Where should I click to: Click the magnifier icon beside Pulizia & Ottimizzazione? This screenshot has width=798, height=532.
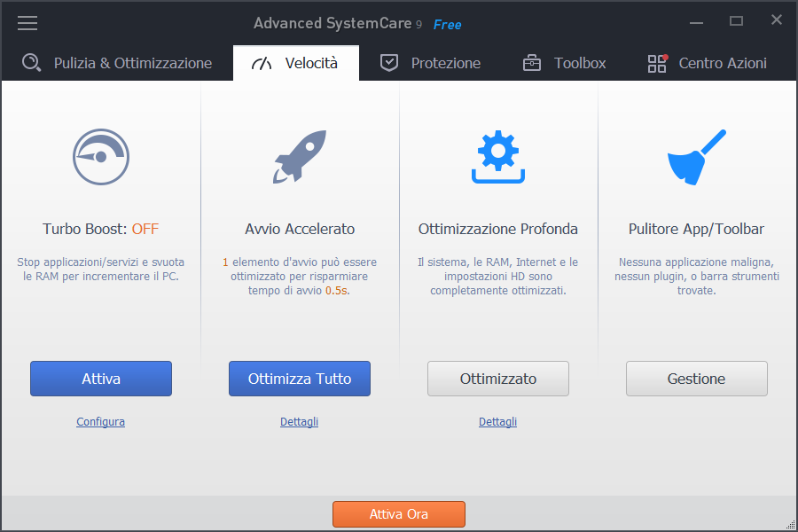point(32,63)
